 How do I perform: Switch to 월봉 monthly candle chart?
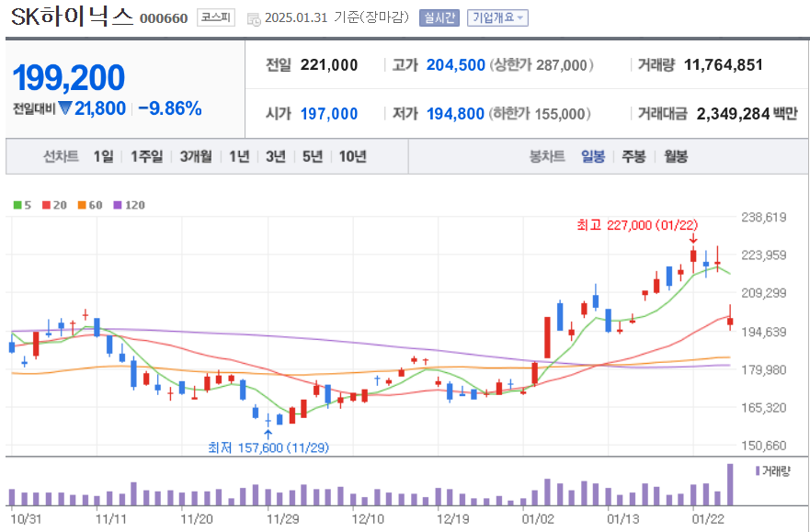(x=676, y=156)
